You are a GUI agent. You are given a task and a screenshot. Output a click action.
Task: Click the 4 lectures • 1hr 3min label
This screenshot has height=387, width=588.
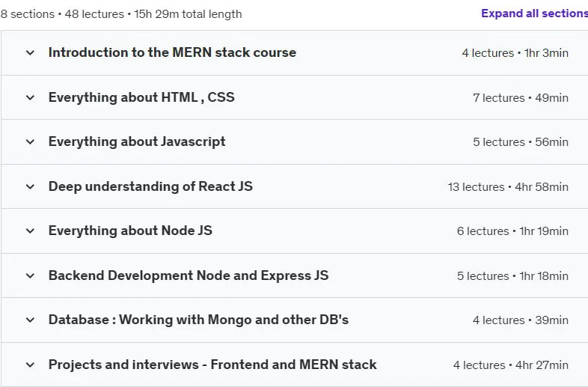515,53
